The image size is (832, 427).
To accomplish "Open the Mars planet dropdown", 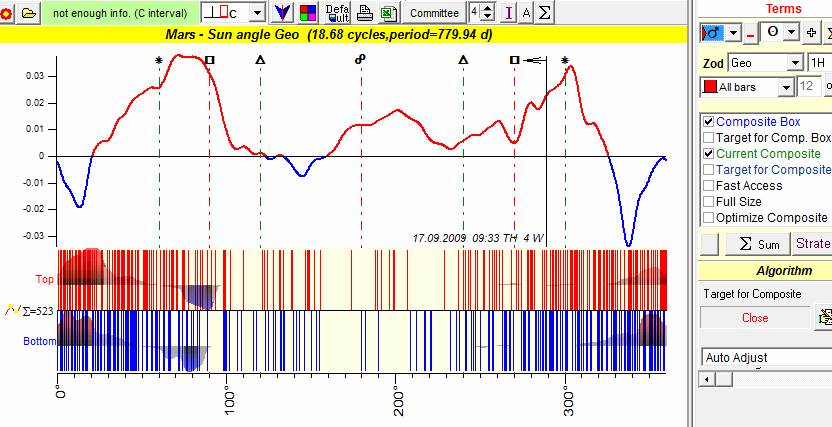I will pos(733,33).
